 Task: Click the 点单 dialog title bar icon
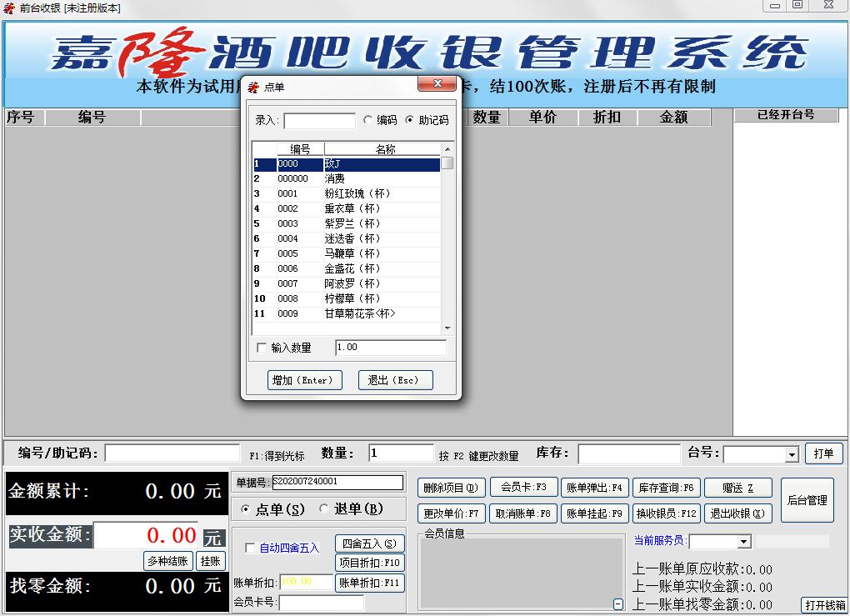click(254, 87)
